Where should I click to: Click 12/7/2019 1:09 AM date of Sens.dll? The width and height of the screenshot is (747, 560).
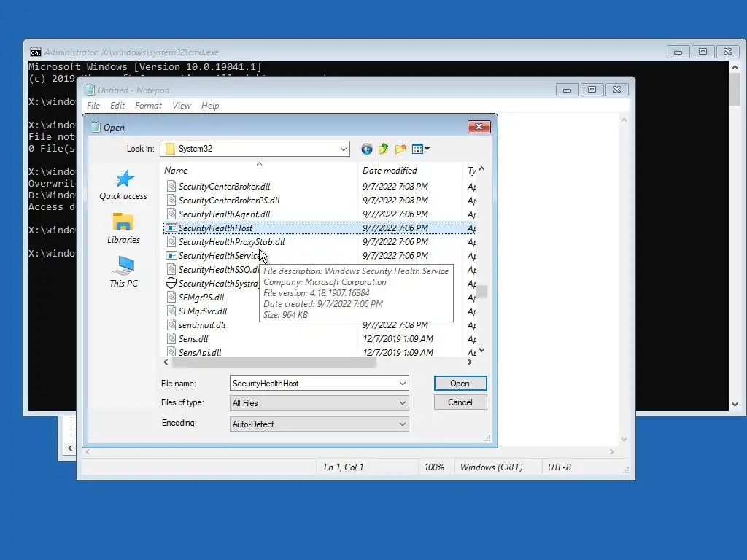[x=398, y=338]
